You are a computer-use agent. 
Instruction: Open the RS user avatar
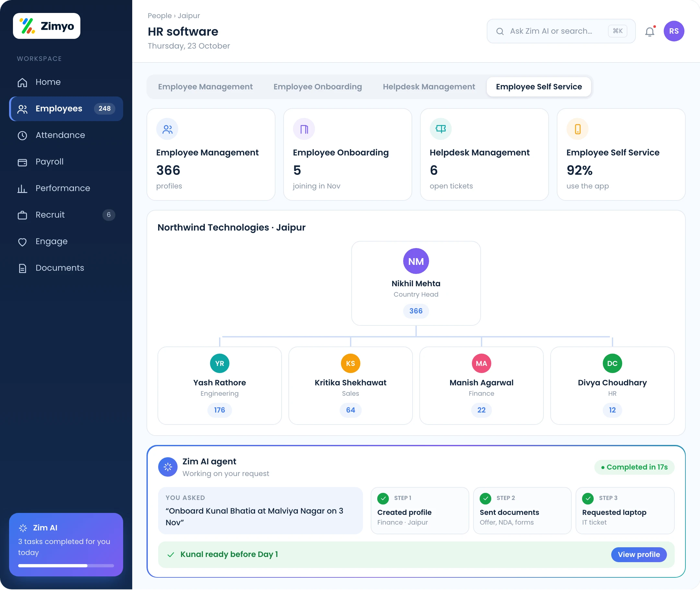[x=674, y=31]
